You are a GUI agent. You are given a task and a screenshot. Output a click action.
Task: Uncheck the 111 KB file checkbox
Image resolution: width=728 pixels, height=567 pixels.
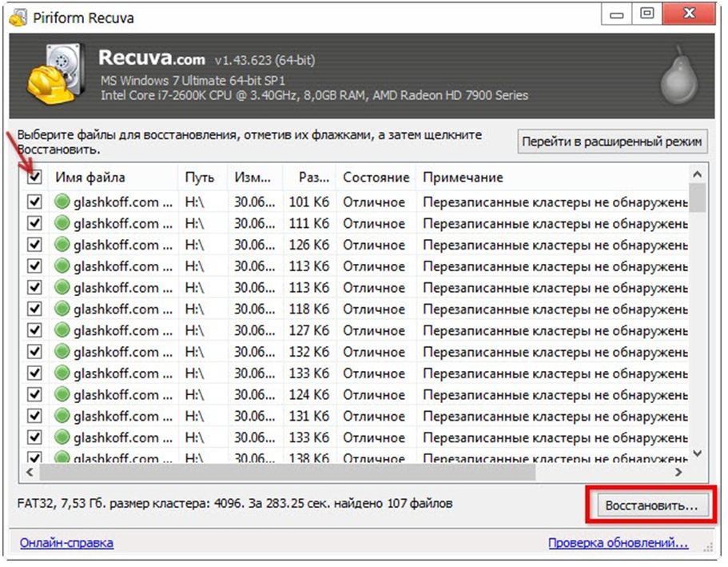[x=35, y=223]
